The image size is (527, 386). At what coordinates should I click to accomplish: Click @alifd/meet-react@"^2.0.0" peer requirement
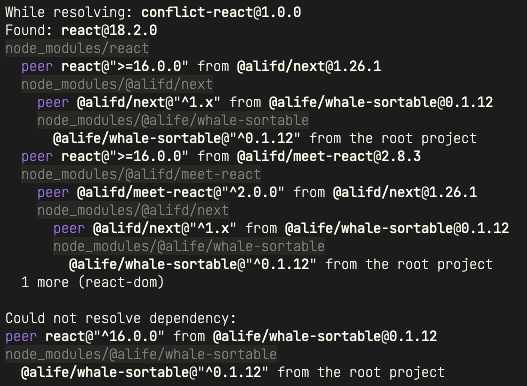click(180, 192)
